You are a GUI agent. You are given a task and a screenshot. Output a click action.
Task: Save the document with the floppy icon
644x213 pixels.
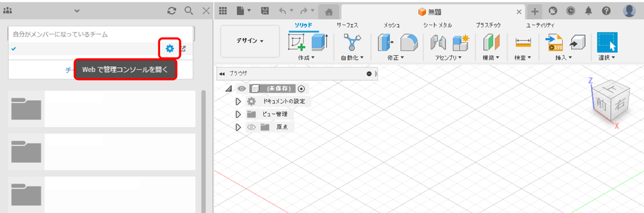(265, 11)
